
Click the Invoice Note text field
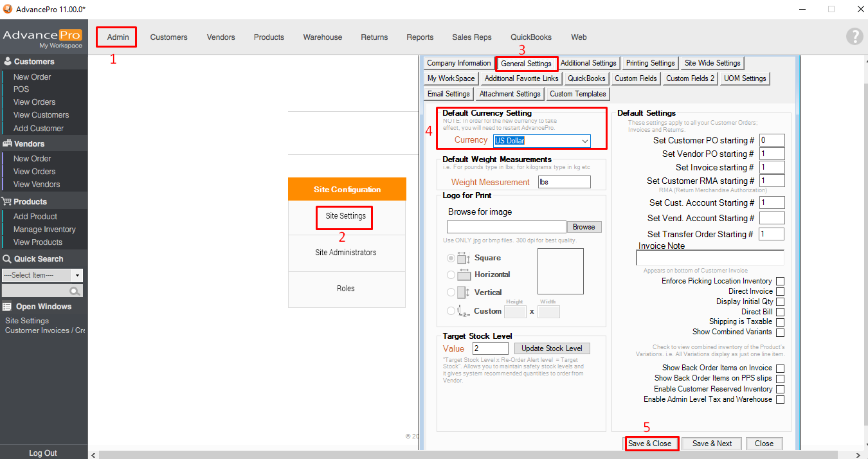[710, 258]
